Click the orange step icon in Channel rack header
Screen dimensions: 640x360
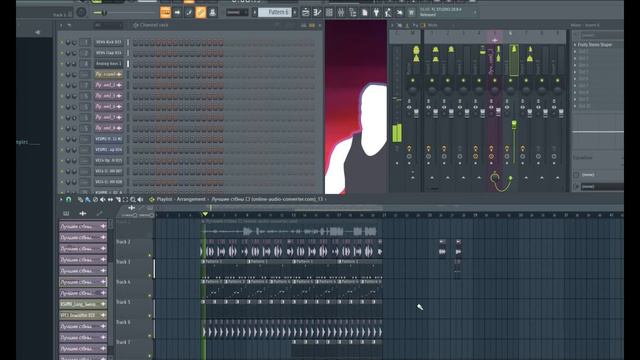[312, 25]
